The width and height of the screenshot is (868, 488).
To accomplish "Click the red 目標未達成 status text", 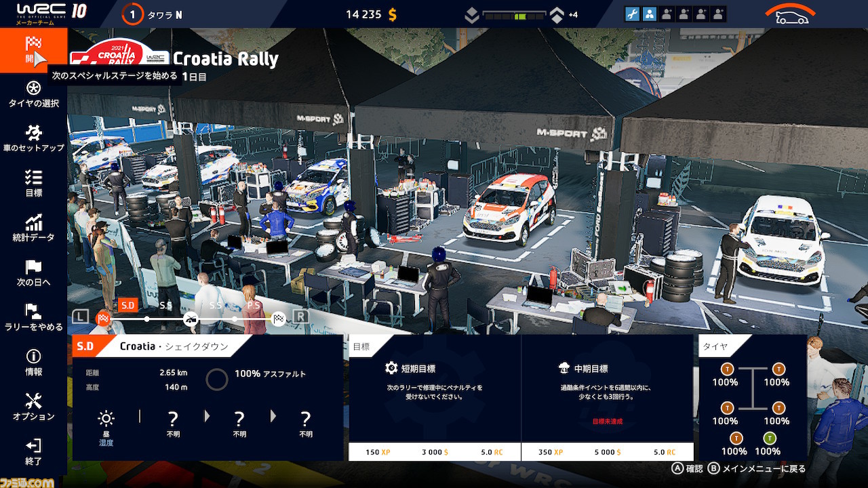I will pyautogui.click(x=607, y=422).
